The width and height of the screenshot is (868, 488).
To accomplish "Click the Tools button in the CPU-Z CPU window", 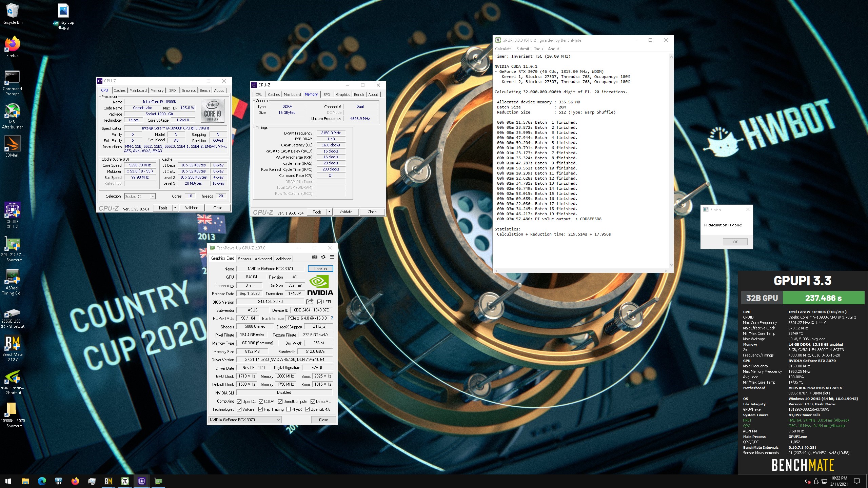I will point(163,208).
